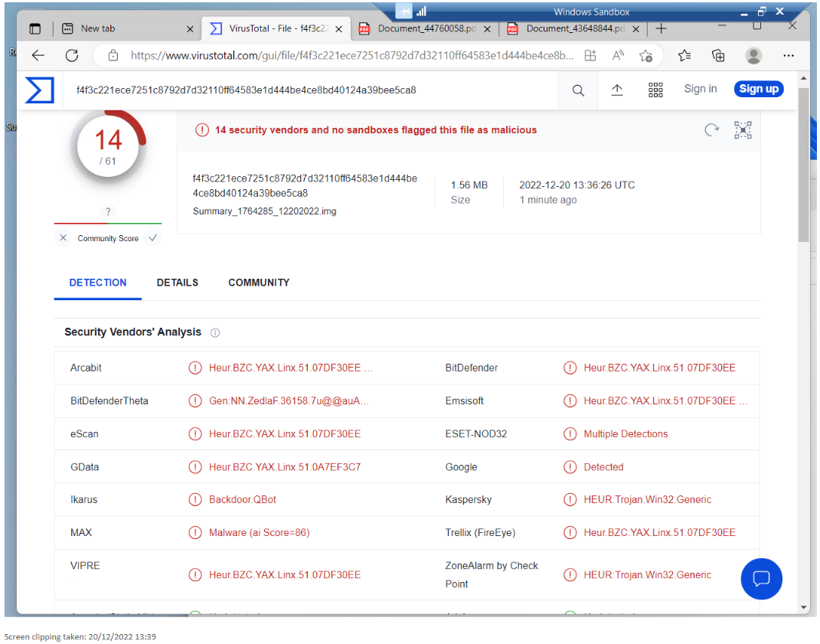The height and width of the screenshot is (644, 820).
Task: Reanalyze the file with refresh icon
Action: click(x=712, y=129)
